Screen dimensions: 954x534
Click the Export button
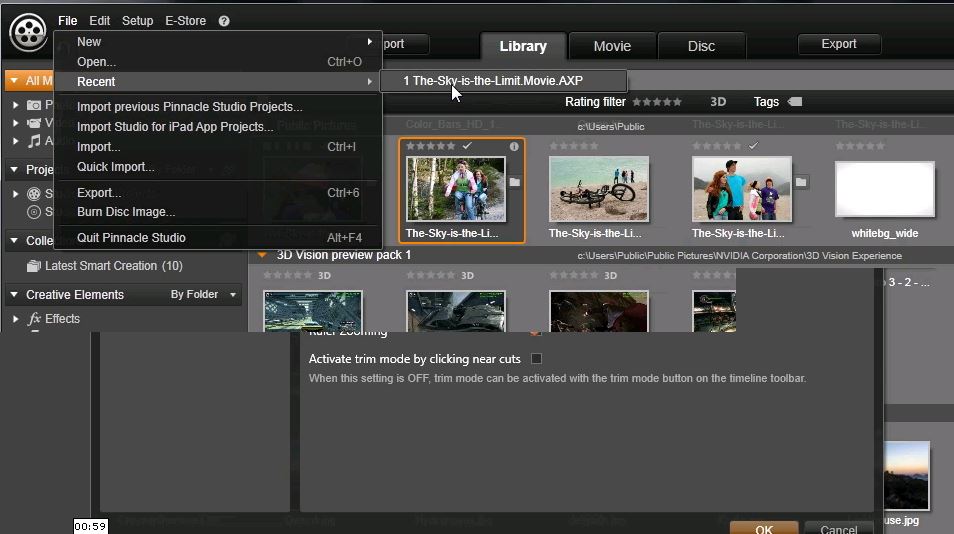pos(838,44)
